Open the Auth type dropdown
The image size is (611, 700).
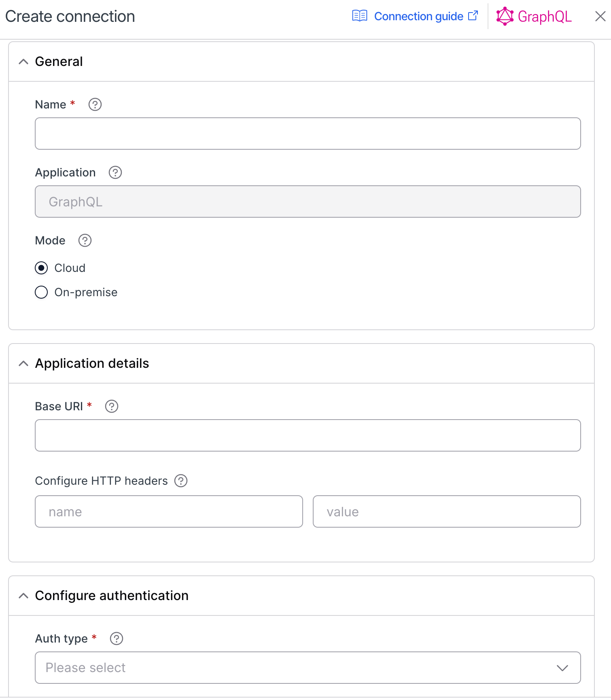pos(308,668)
